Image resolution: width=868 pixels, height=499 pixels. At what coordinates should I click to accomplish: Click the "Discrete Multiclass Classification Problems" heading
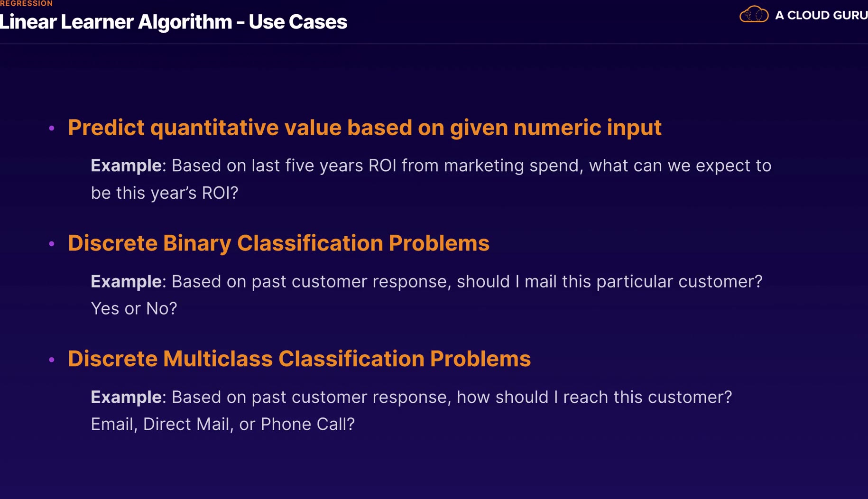coord(299,359)
